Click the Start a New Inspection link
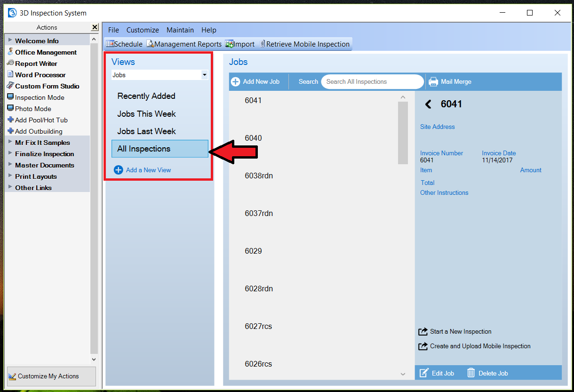The height and width of the screenshot is (392, 574). coord(461,332)
